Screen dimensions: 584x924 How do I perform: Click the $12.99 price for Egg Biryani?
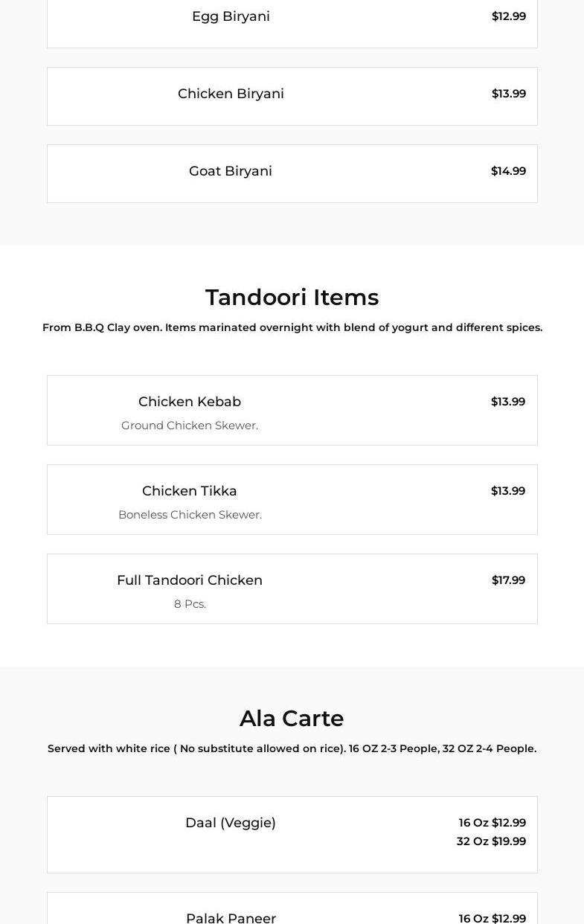[x=508, y=16]
